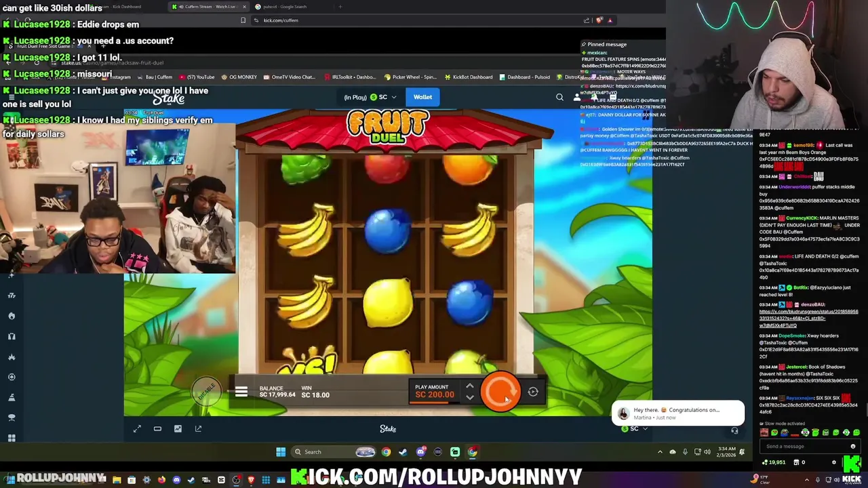Image resolution: width=868 pixels, height=488 pixels.
Task: Open the bottom sidebar apps grid icon
Action: tap(12, 439)
